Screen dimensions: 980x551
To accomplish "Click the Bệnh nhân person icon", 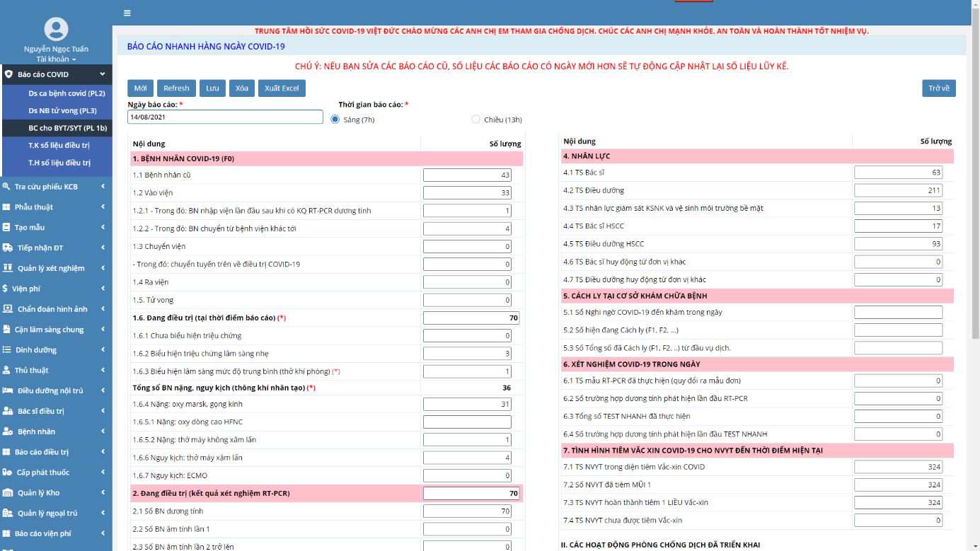I will tap(7, 431).
